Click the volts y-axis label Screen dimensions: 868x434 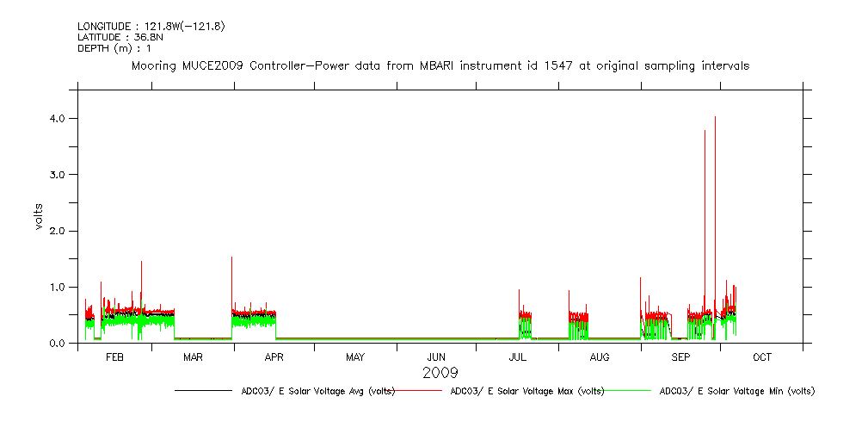39,217
